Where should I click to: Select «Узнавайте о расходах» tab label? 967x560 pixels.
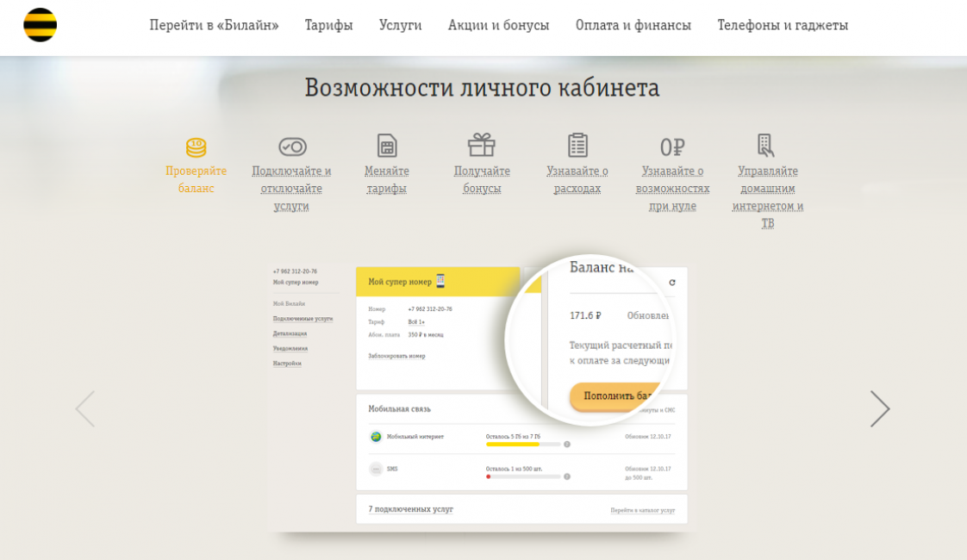click(577, 179)
